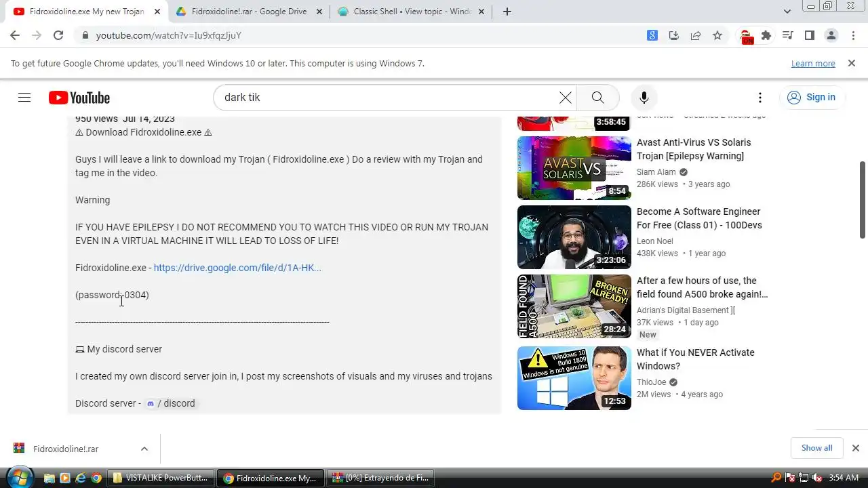Open the YouTube hamburger guide menu
Screen dimensions: 868x488
24,97
